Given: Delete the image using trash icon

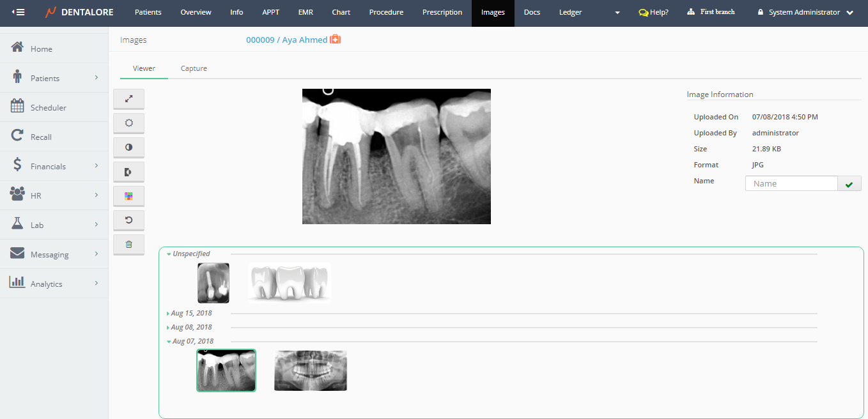Looking at the screenshot, I should [x=128, y=245].
